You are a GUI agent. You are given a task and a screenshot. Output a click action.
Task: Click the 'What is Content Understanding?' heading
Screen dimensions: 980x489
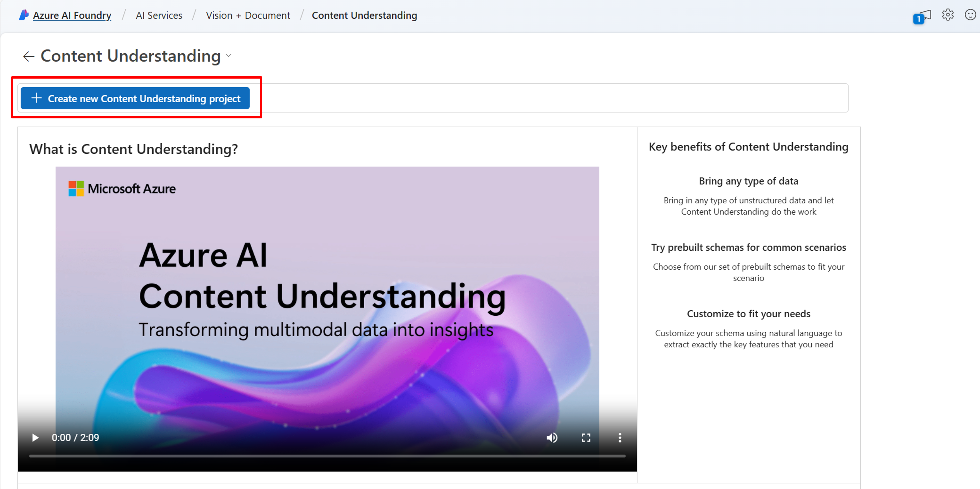click(134, 149)
